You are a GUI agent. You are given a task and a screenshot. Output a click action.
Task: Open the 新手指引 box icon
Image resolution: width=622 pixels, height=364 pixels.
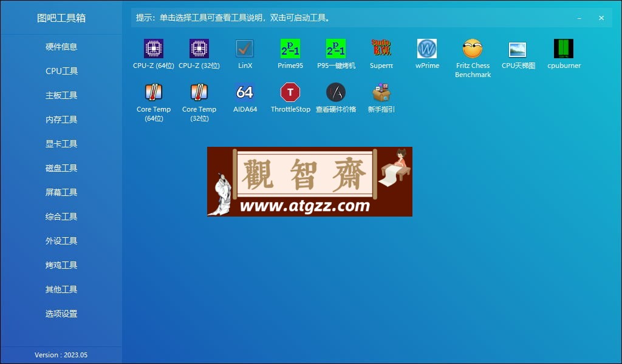(381, 92)
